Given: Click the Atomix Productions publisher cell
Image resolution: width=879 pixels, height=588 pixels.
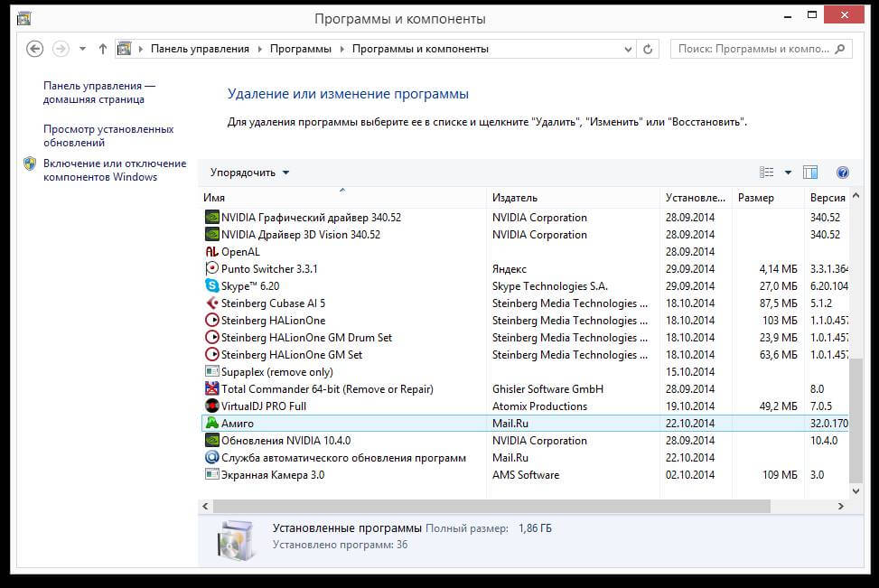Looking at the screenshot, I should [x=539, y=406].
